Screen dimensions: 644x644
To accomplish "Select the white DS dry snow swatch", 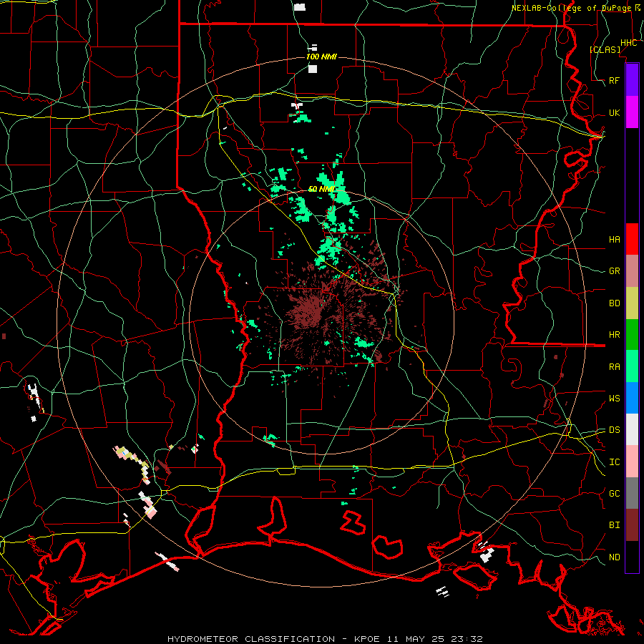I will pos(632,429).
